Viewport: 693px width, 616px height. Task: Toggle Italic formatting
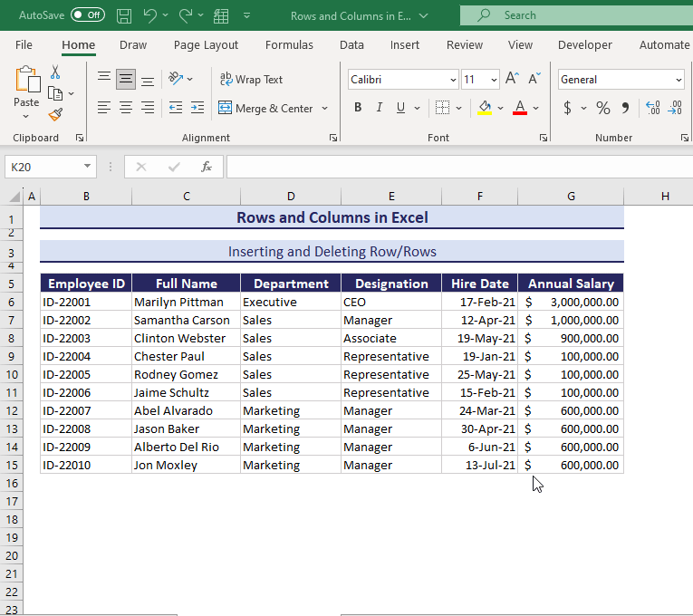[x=380, y=108]
